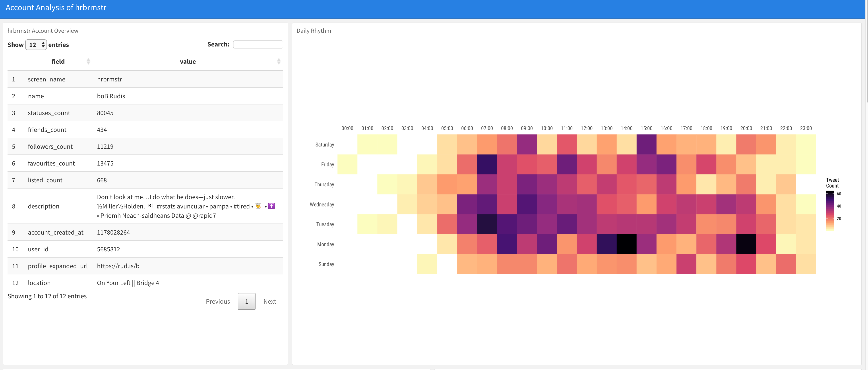Click the purple cross emoji in description

[x=272, y=206]
